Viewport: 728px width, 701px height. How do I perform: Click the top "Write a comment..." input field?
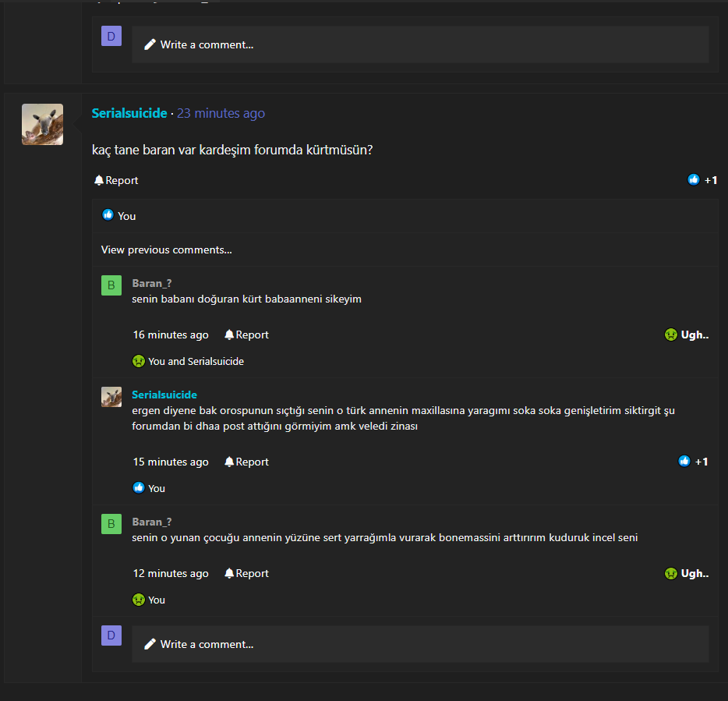pos(420,44)
